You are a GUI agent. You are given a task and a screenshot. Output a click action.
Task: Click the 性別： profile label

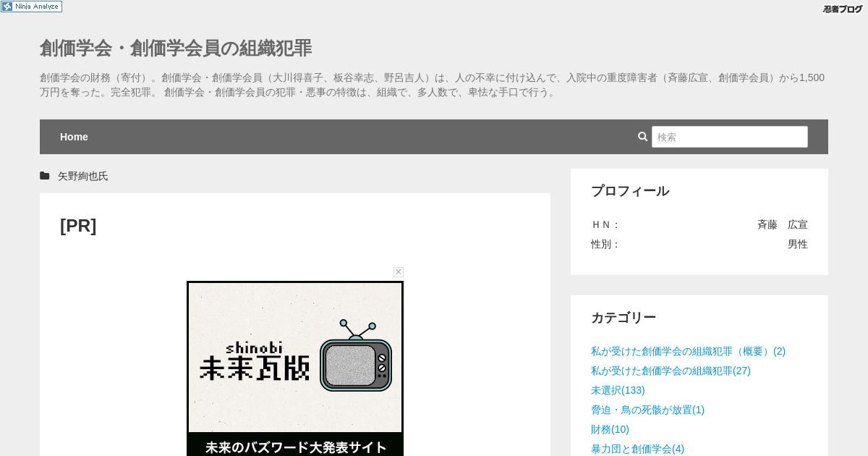(606, 244)
